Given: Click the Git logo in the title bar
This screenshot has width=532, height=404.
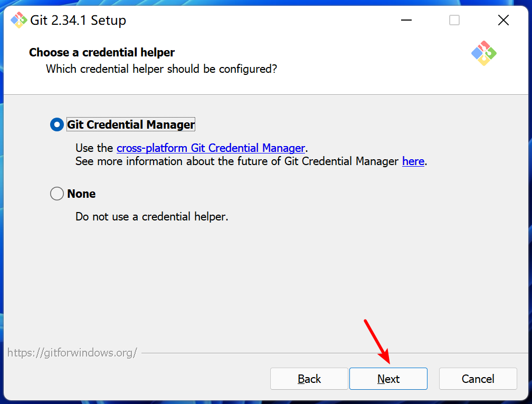Looking at the screenshot, I should point(18,20).
